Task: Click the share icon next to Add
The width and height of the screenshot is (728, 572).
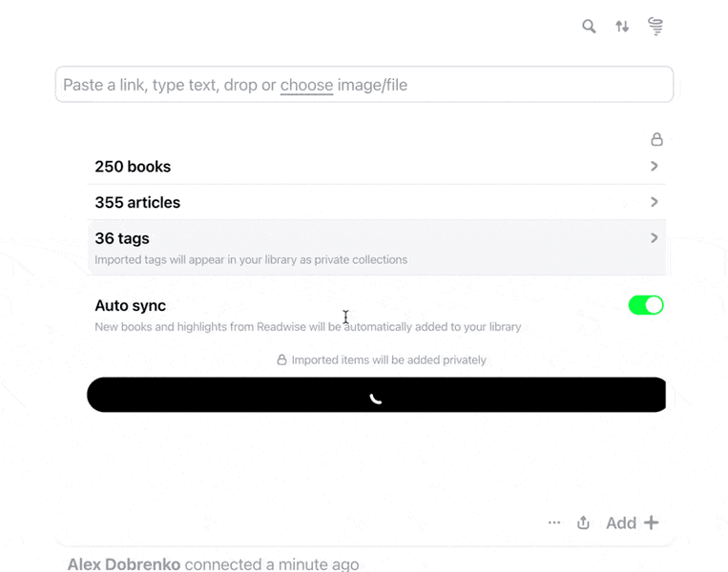Action: click(x=584, y=522)
